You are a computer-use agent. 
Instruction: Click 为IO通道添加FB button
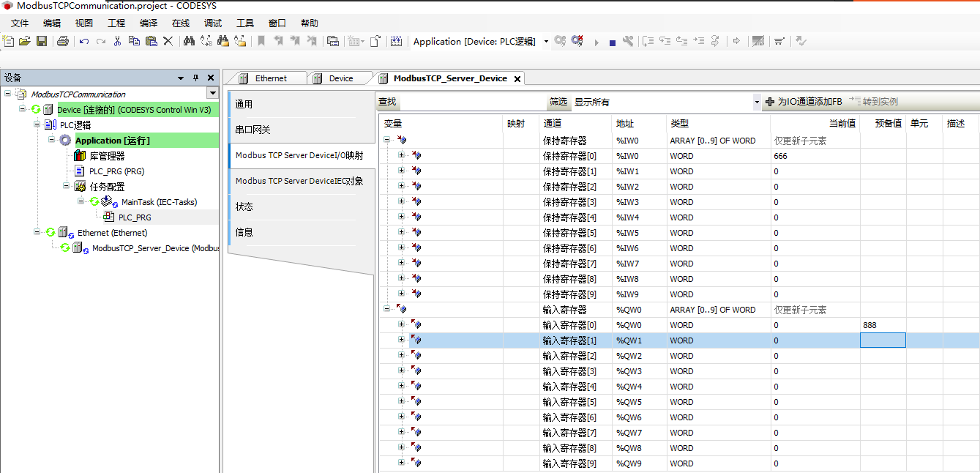point(803,102)
